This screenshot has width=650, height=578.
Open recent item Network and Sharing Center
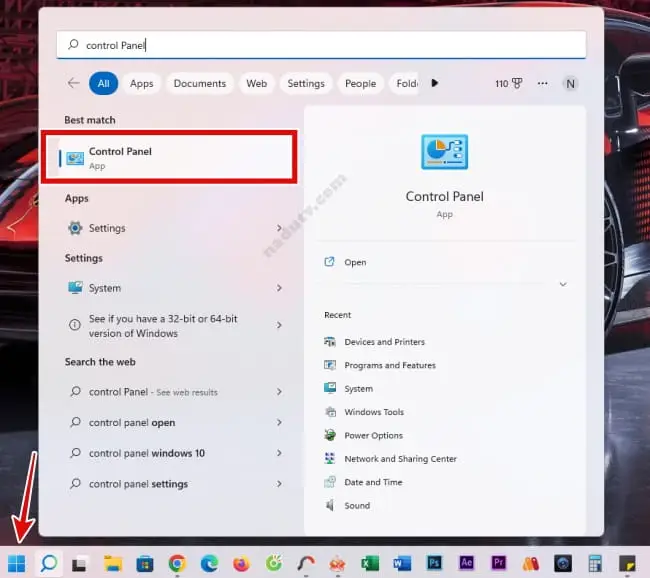point(400,459)
